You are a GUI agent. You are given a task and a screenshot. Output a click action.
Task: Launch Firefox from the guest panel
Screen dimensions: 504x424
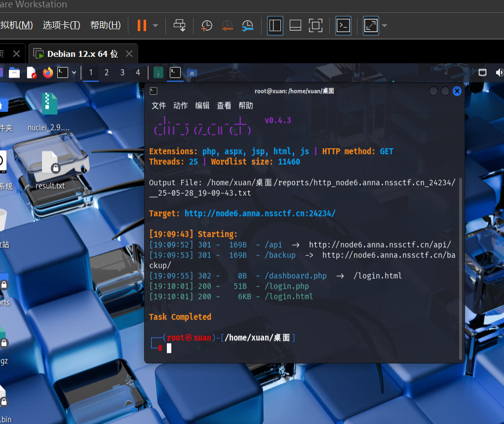click(48, 73)
